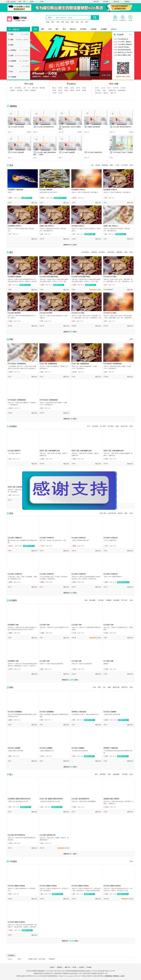Screen dimensions: 141x980
Task: Click the 汽车服务 section heading icon
Action: [x=8, y=861]
